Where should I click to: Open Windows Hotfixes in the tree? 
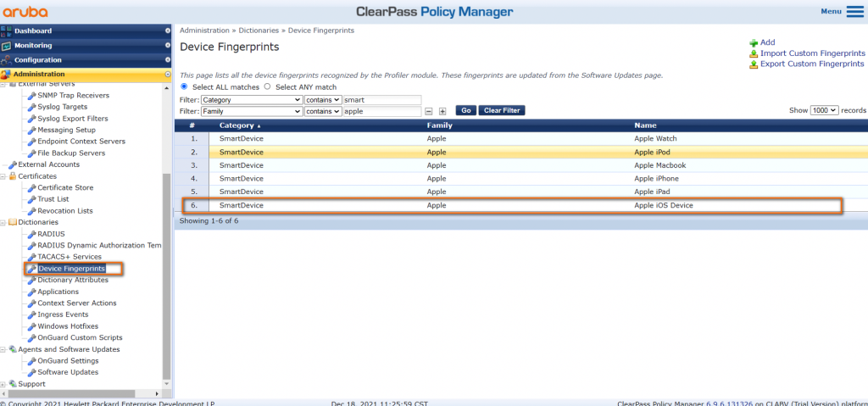(68, 326)
